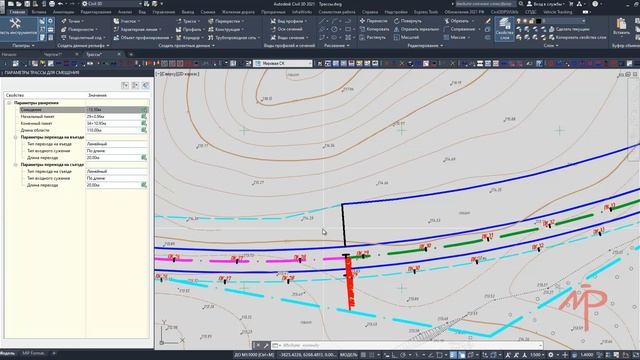Viewport: 640px width, 360px height.
Task: Open the workspace Civil 3D dropdown
Action: click(111, 4)
